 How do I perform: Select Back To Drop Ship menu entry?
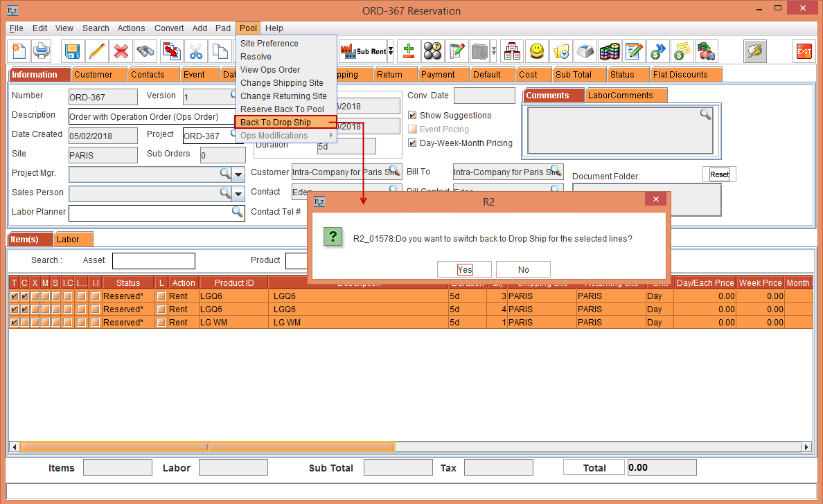pyautogui.click(x=276, y=123)
